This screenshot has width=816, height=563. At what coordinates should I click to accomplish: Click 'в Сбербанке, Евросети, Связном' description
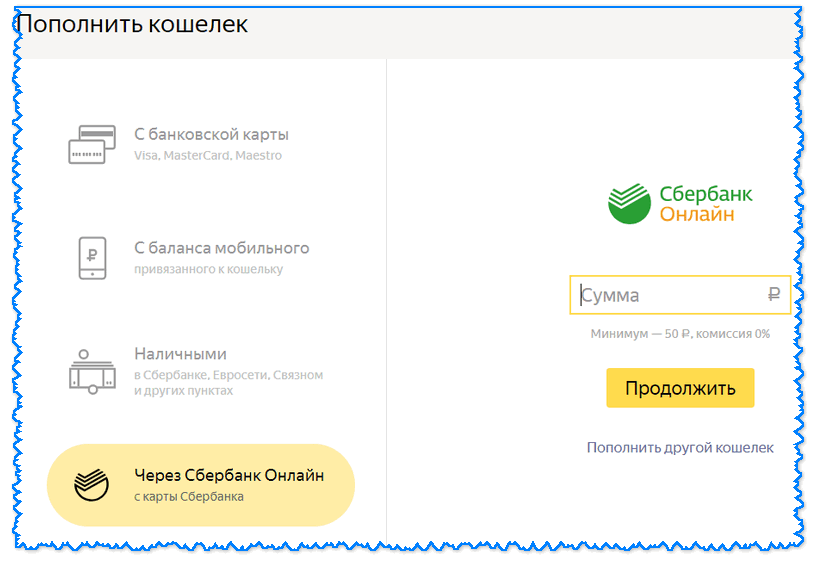228,375
